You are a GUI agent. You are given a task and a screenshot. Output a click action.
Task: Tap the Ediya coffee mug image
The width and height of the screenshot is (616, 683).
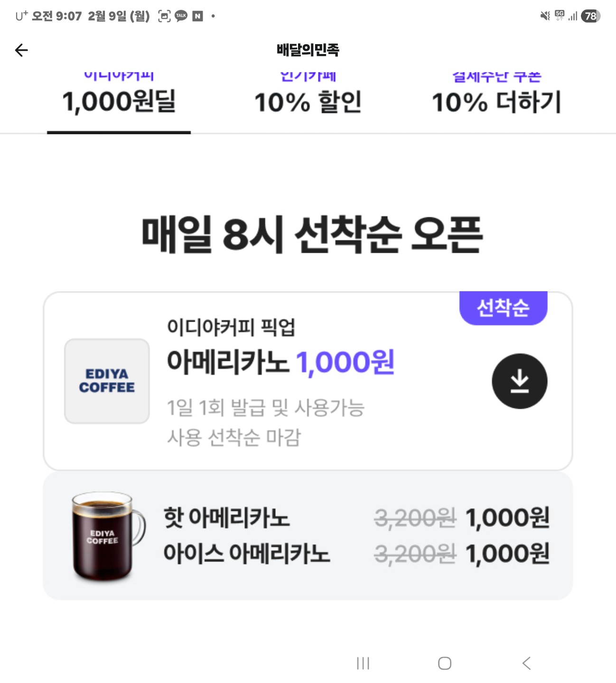click(106, 536)
